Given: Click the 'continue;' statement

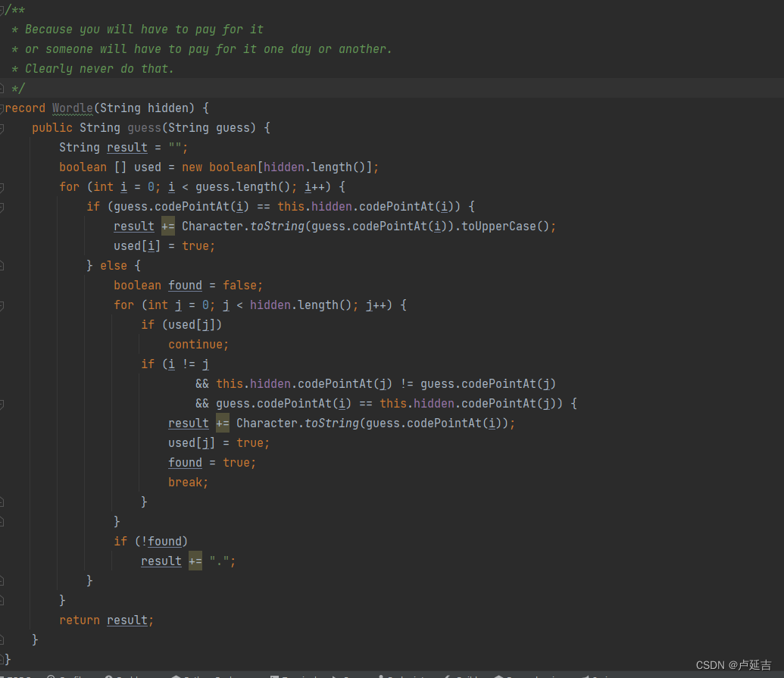Looking at the screenshot, I should [198, 345].
